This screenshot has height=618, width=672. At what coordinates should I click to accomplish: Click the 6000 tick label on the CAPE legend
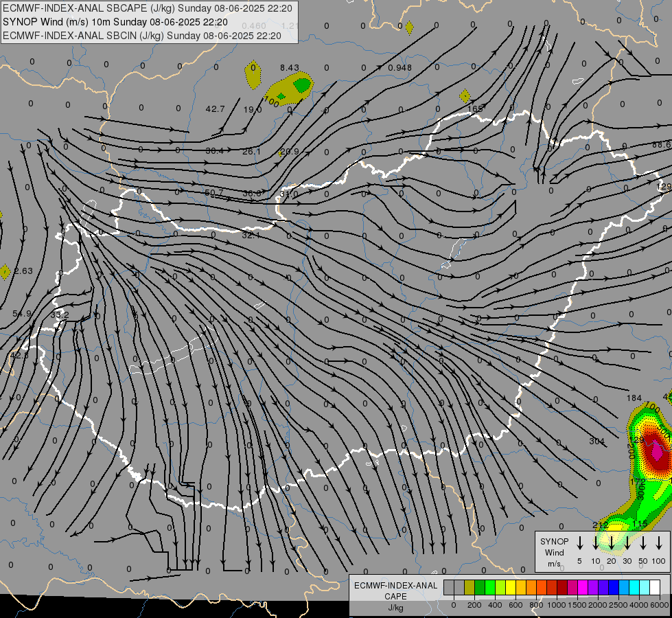point(660,605)
